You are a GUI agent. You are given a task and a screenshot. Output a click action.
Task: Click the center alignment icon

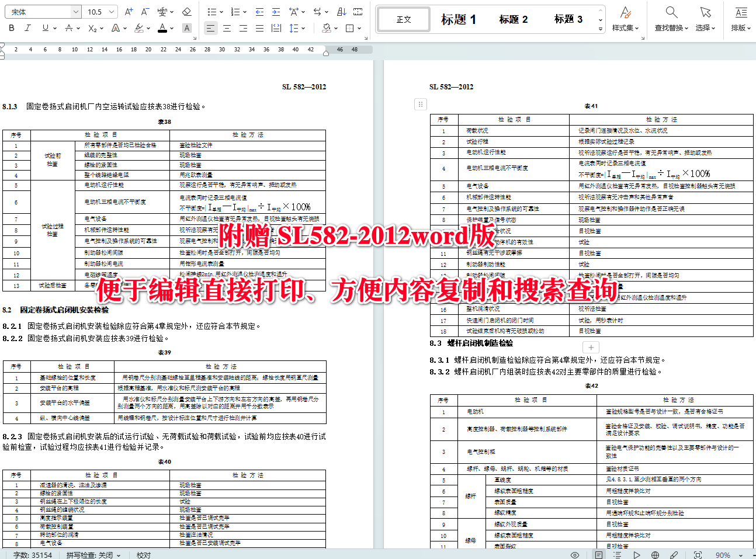click(227, 27)
